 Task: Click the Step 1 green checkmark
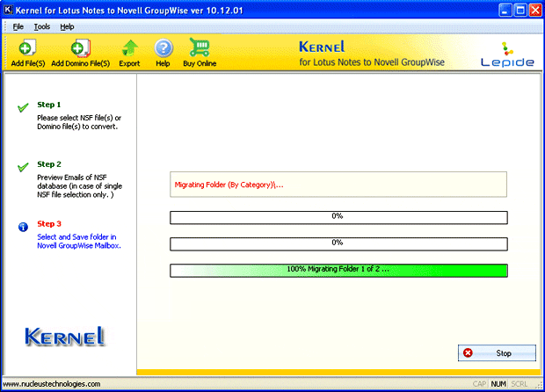pos(23,108)
